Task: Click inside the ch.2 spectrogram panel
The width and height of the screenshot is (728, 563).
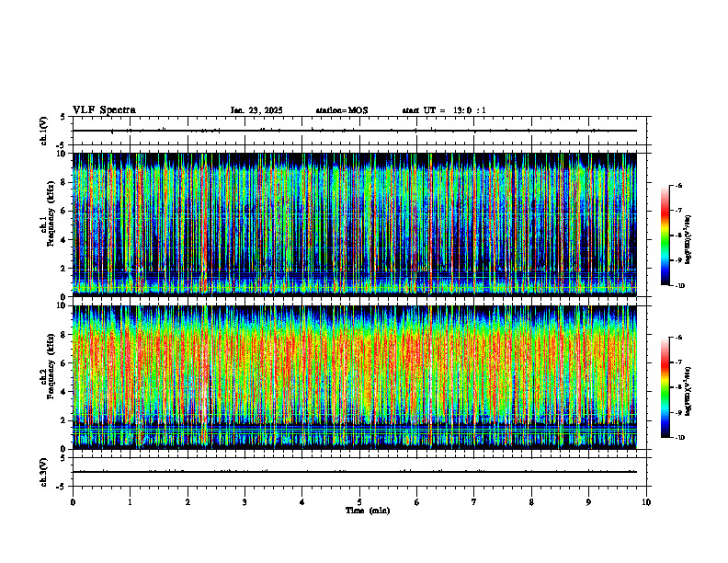Action: [x=355, y=377]
